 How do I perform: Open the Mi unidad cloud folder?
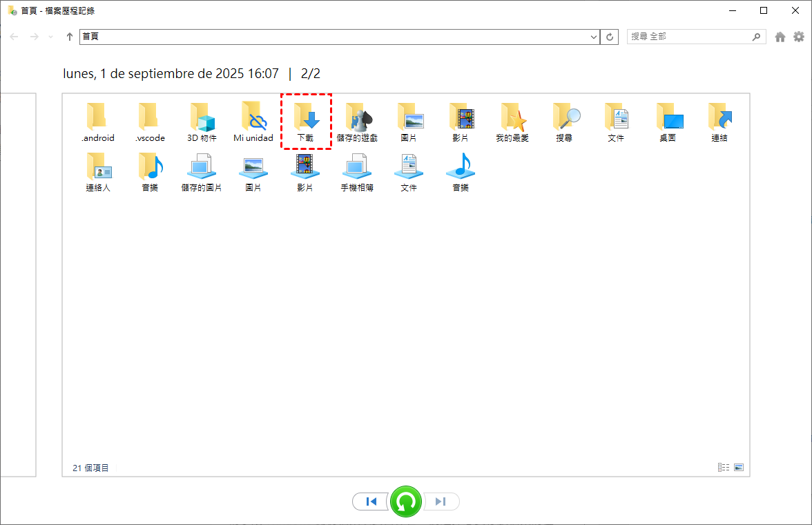point(253,120)
